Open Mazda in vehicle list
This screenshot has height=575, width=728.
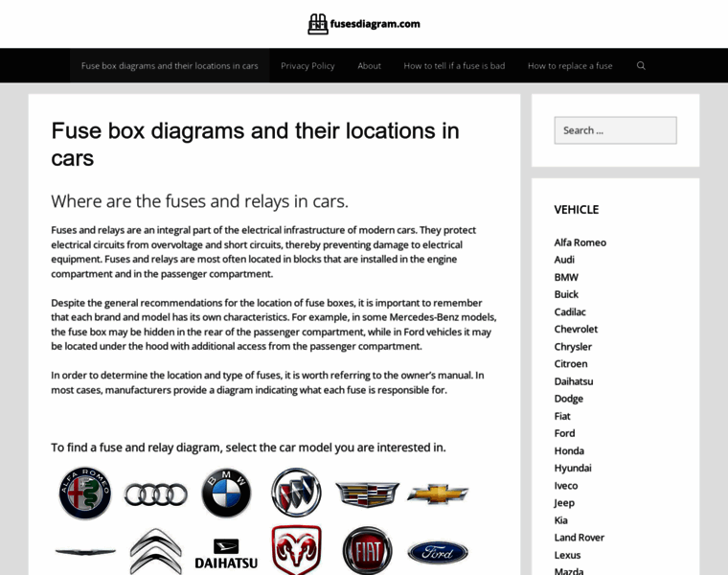[569, 571]
